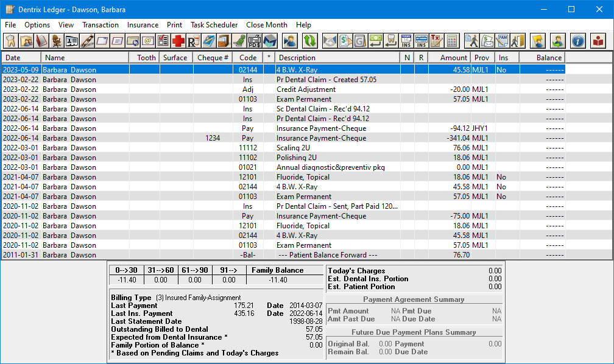The height and width of the screenshot is (364, 614).
Task: Open the Tx treatment plan icon
Action: [436, 41]
